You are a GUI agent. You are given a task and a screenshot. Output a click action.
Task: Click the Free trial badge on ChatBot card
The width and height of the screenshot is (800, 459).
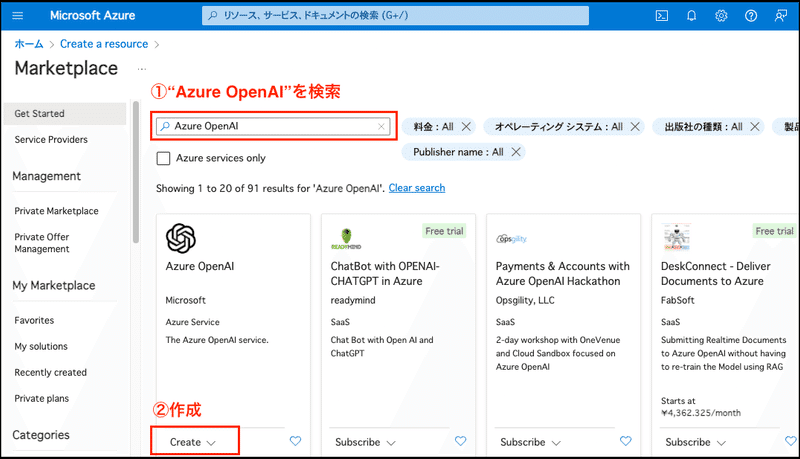(444, 231)
